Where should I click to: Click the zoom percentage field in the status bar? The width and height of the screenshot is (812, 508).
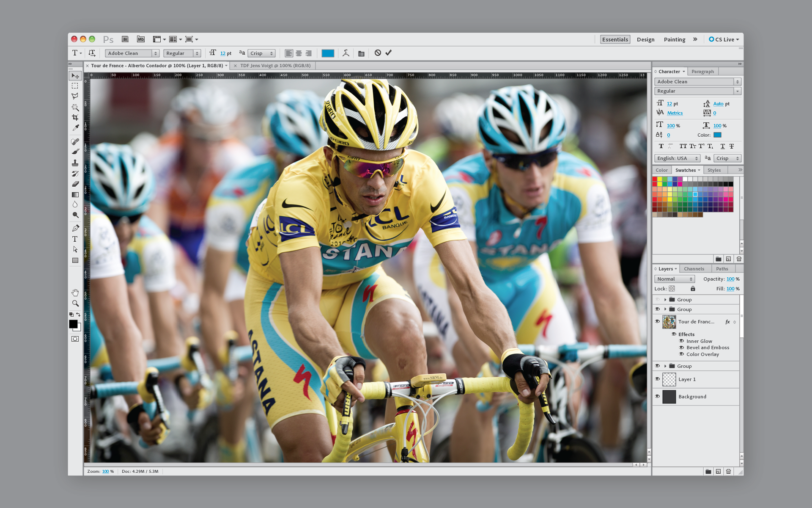(105, 471)
